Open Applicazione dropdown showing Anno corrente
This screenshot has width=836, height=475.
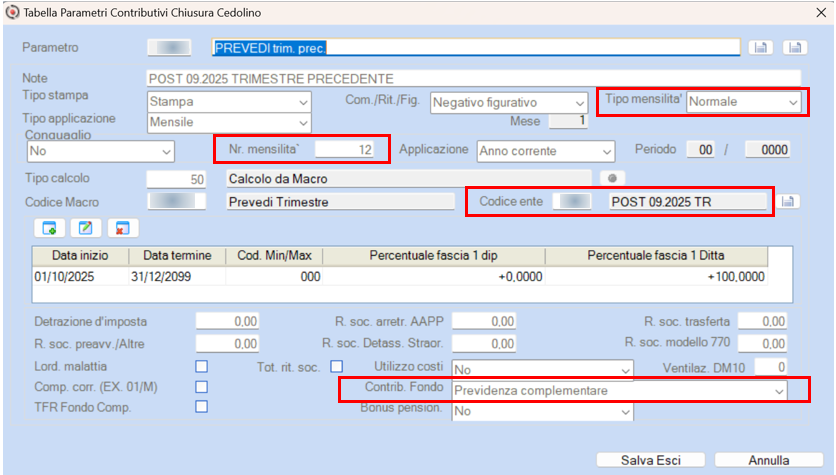click(x=545, y=151)
